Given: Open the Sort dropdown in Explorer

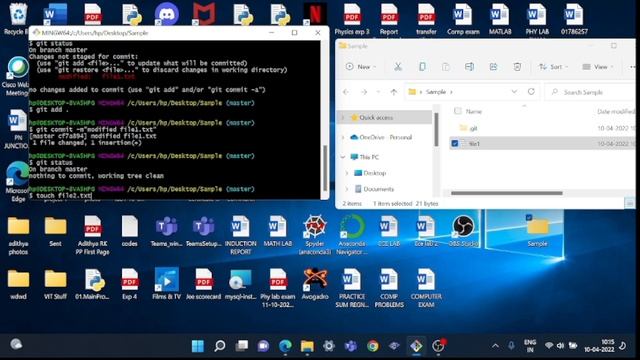Looking at the screenshot, I should click(x=554, y=67).
